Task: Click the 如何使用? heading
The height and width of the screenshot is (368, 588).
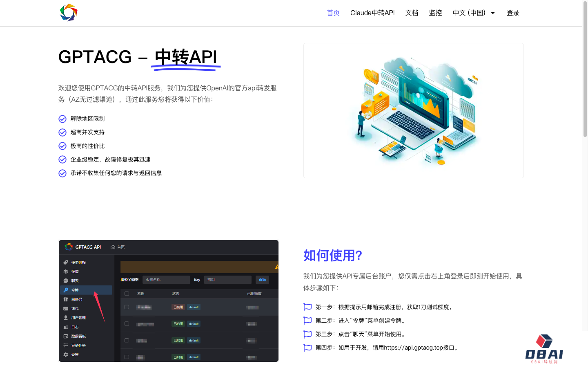Action: coord(333,256)
